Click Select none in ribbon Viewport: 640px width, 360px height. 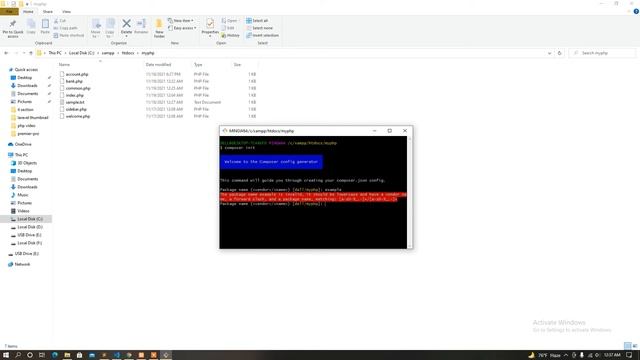pyautogui.click(x=259, y=28)
